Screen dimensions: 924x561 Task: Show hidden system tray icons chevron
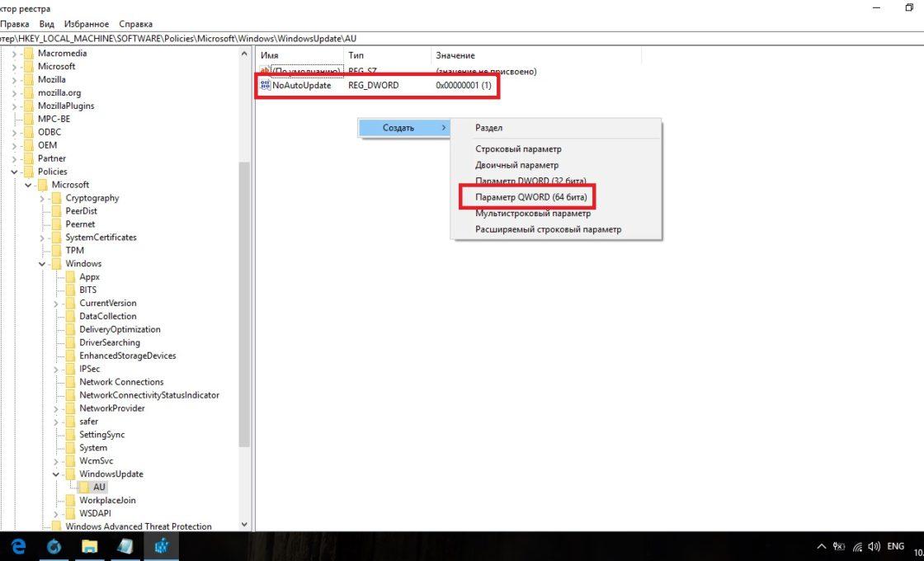tap(822, 547)
